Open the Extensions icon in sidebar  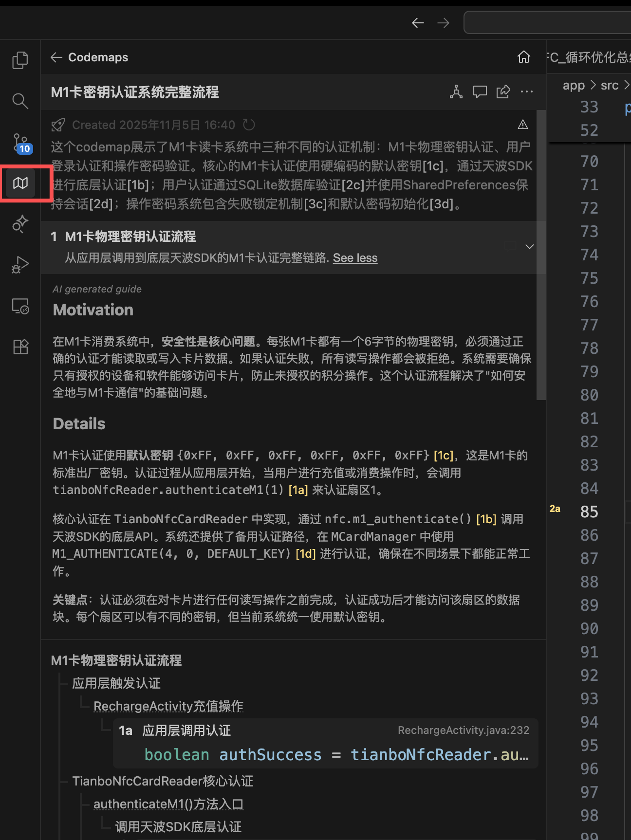click(x=20, y=347)
